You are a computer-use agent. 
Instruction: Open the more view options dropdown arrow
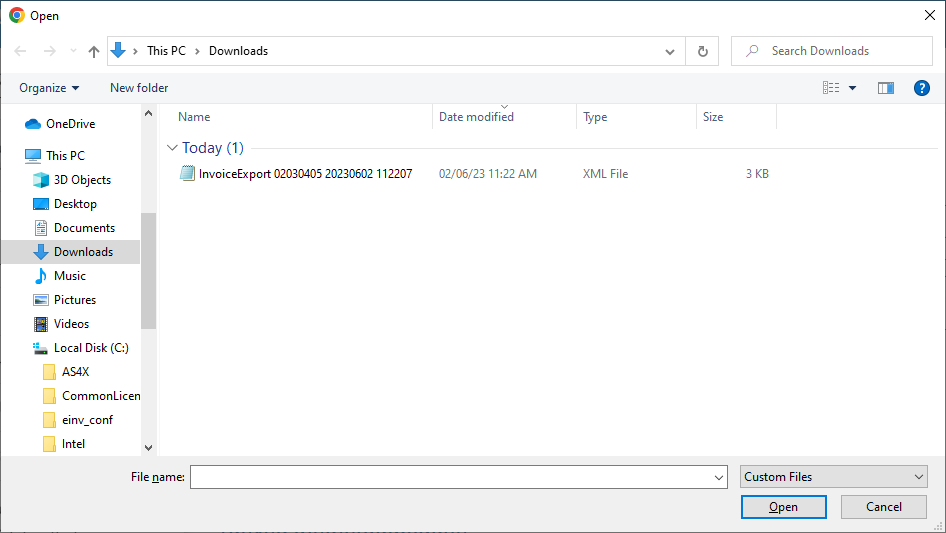(852, 88)
